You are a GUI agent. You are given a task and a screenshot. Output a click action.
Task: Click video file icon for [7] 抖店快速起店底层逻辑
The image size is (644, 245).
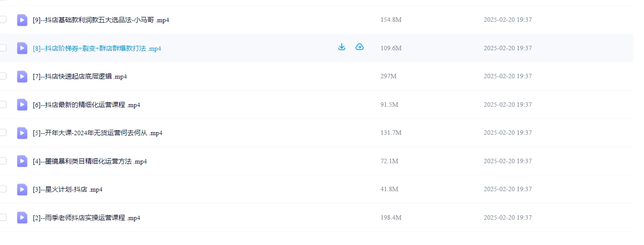click(x=22, y=76)
